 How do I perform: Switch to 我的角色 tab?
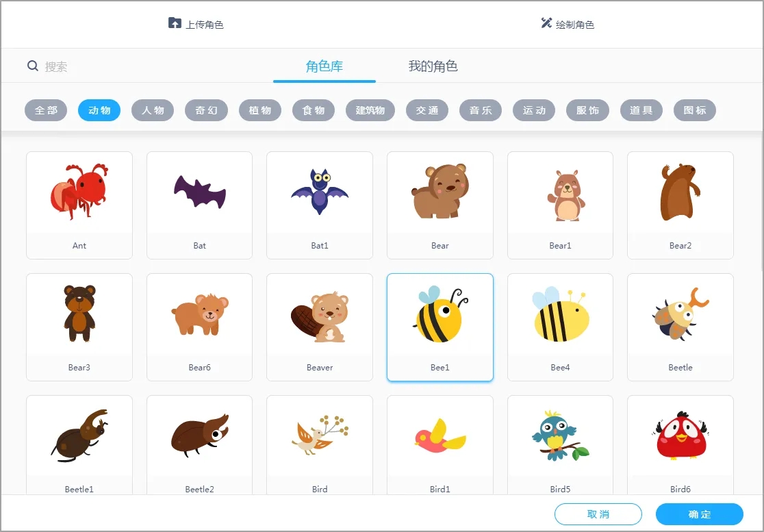[433, 66]
